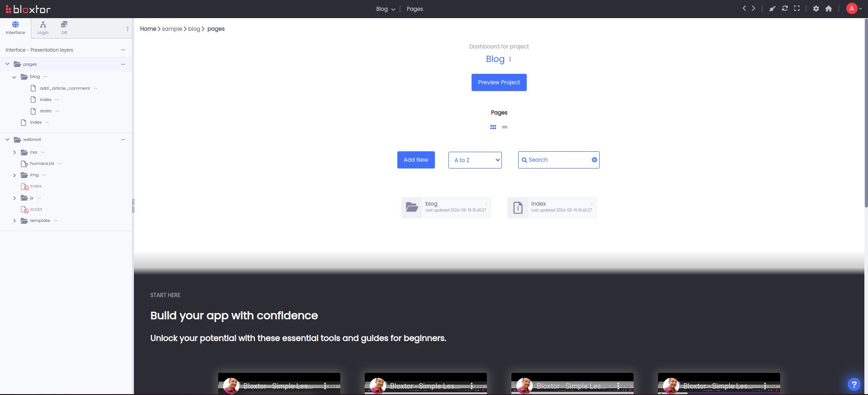The width and height of the screenshot is (868, 395).
Task: Open the index page card
Action: (x=552, y=207)
